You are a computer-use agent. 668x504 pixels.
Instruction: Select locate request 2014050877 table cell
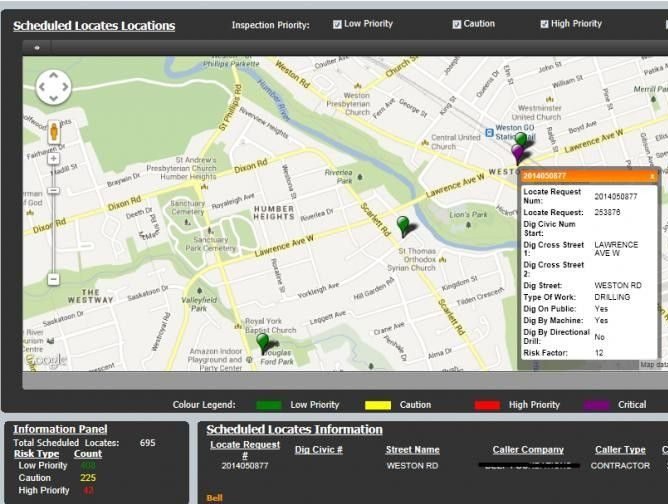pyautogui.click(x=245, y=466)
